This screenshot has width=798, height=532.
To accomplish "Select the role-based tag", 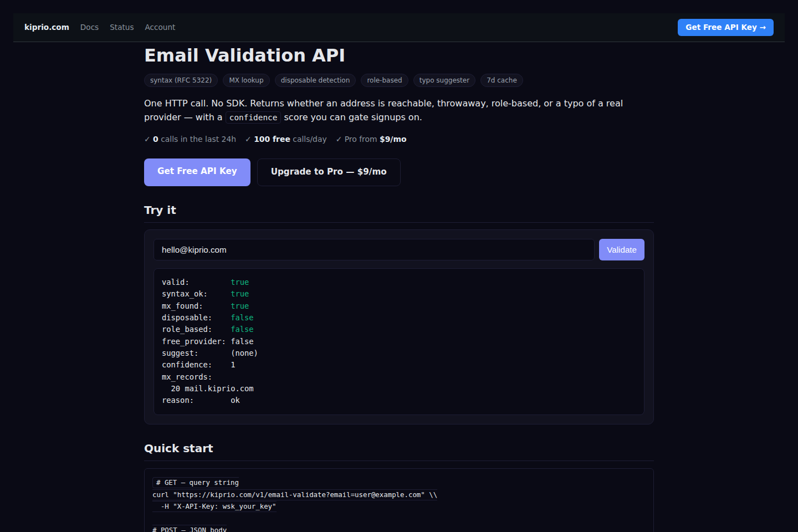I will point(385,80).
